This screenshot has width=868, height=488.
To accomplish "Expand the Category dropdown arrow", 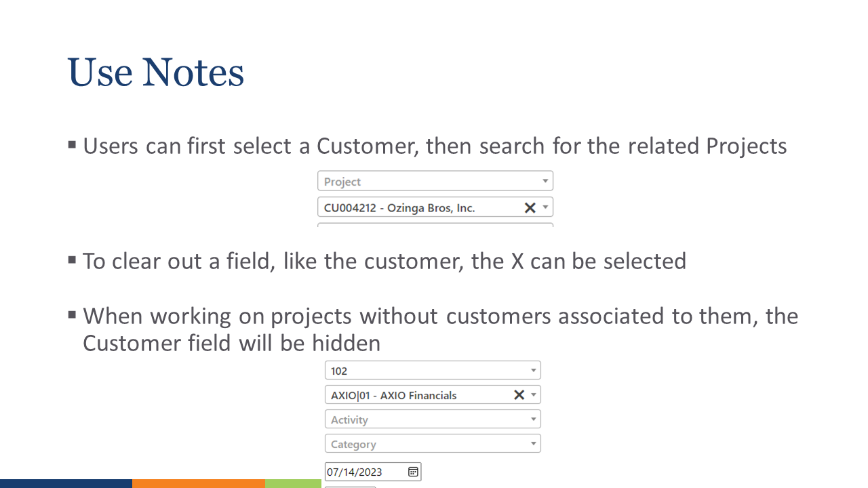I will pyautogui.click(x=534, y=444).
